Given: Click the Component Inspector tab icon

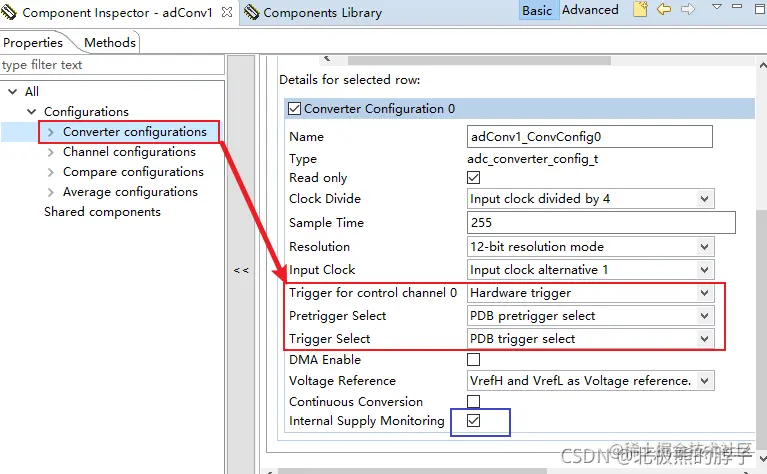Looking at the screenshot, I should coord(9,12).
